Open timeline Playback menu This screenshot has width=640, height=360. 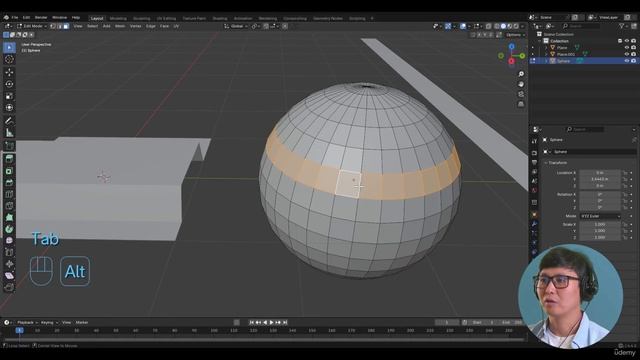tap(27, 322)
